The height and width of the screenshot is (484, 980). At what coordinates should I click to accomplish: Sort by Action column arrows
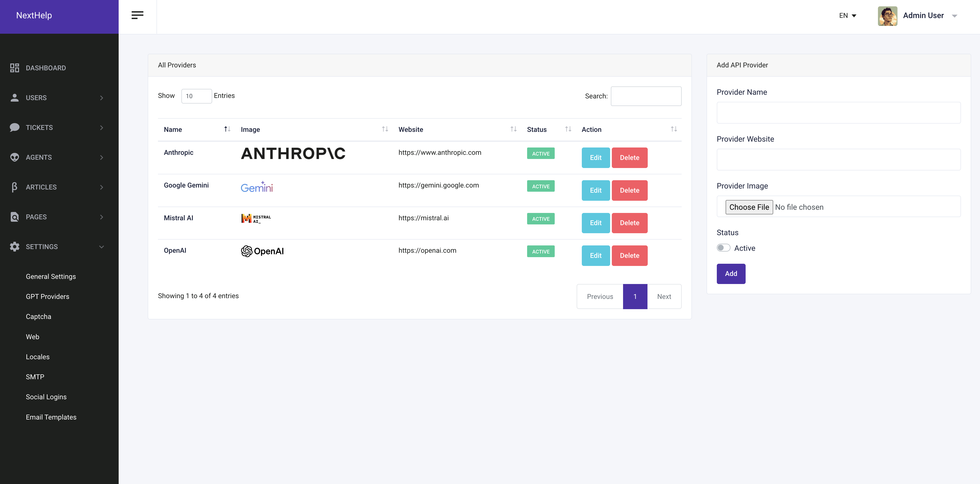click(x=674, y=129)
